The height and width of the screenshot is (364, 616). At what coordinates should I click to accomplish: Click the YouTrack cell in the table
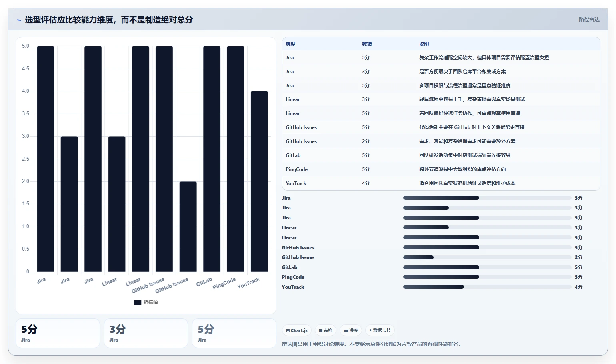click(x=296, y=183)
